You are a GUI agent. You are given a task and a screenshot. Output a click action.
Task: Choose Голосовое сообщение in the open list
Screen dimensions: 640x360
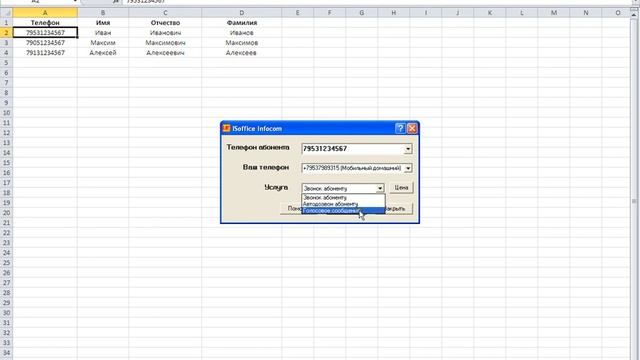(x=343, y=211)
